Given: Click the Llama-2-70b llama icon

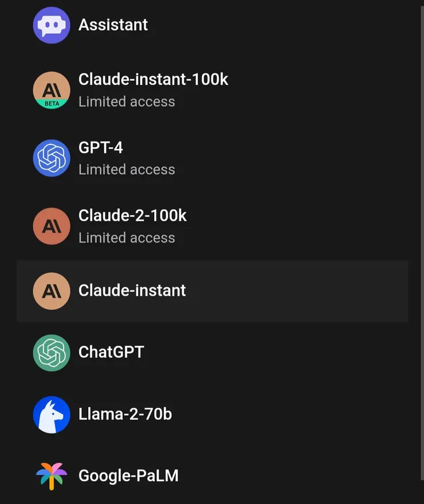Looking at the screenshot, I should point(52,415).
